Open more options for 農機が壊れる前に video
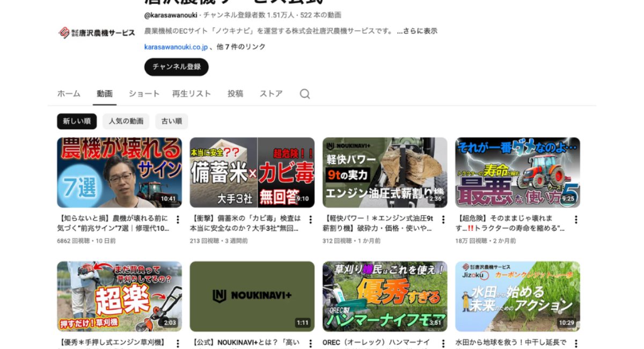The width and height of the screenshot is (644, 349). [178, 220]
